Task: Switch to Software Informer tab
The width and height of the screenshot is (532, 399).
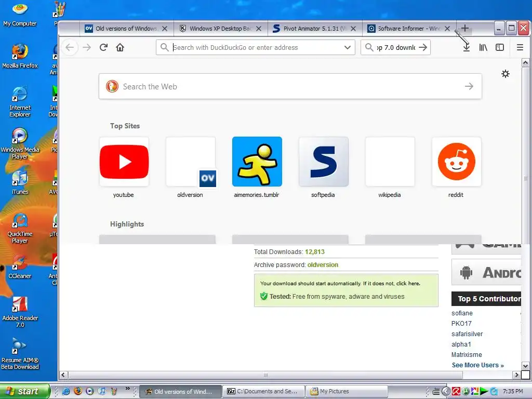Action: tap(409, 29)
